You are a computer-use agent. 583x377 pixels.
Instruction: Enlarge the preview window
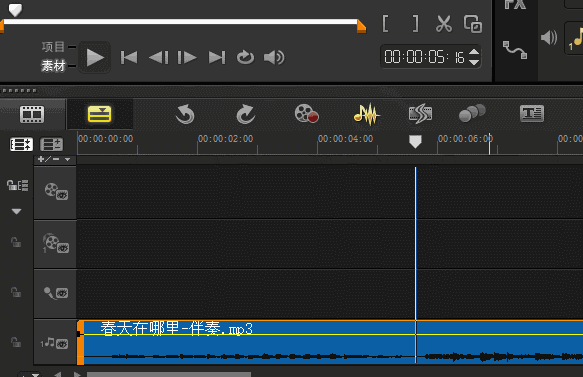[x=473, y=24]
